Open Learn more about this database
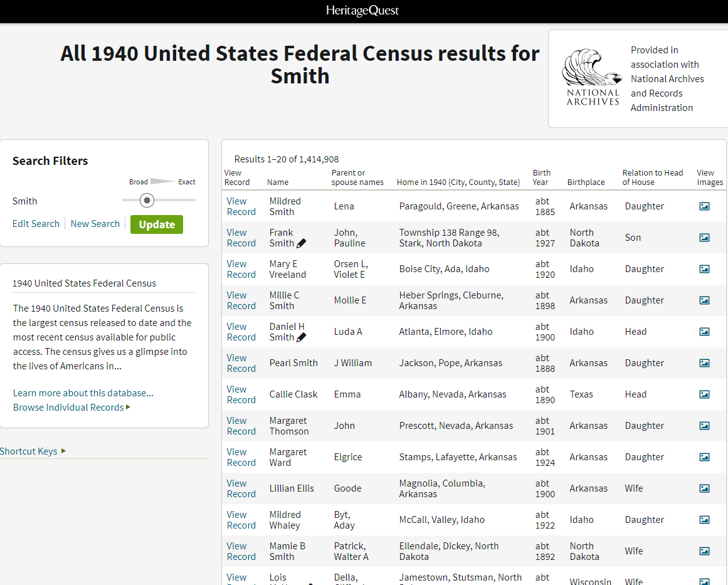Screen dimensions: 728x585 [83, 393]
